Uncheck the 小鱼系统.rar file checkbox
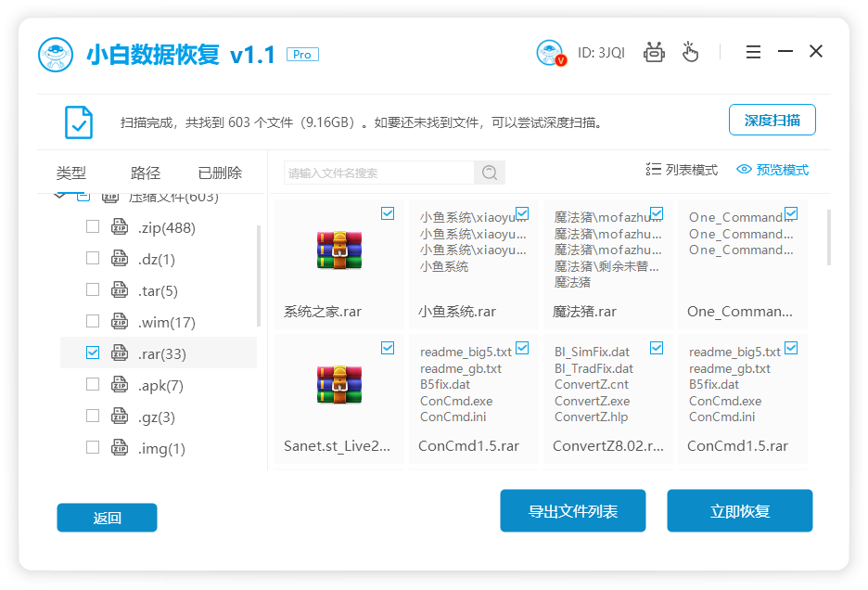 522,213
